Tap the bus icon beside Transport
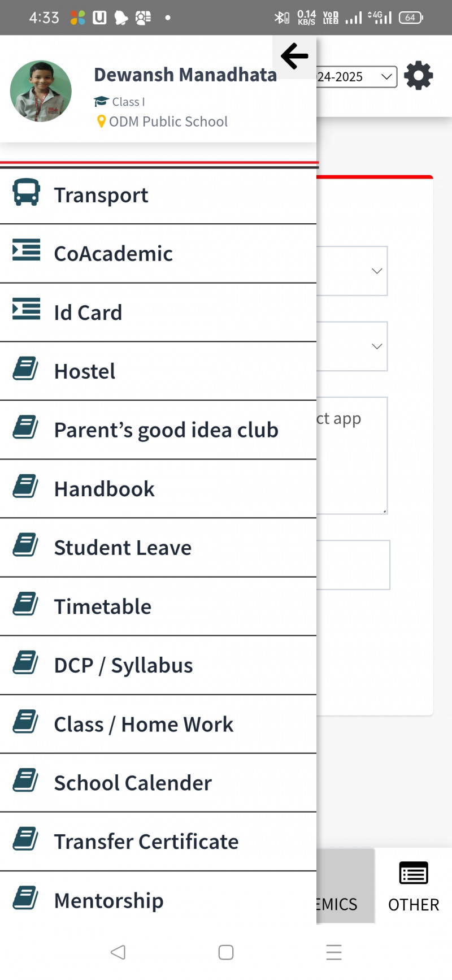The height and width of the screenshot is (980, 452). [26, 193]
